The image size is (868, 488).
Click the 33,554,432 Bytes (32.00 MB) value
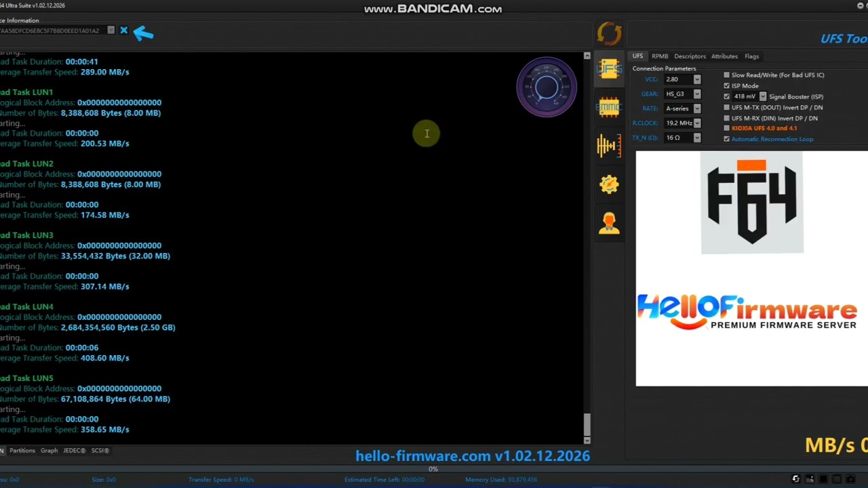coord(115,256)
